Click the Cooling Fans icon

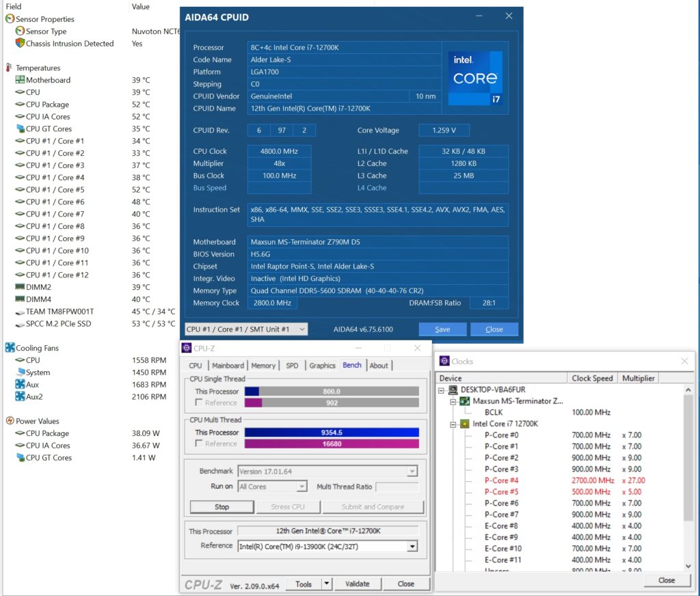click(x=10, y=347)
